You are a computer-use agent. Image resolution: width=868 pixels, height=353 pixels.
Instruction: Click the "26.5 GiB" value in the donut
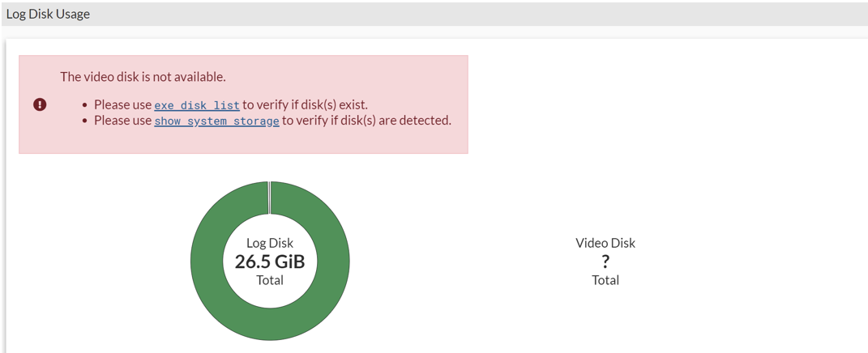pyautogui.click(x=270, y=262)
